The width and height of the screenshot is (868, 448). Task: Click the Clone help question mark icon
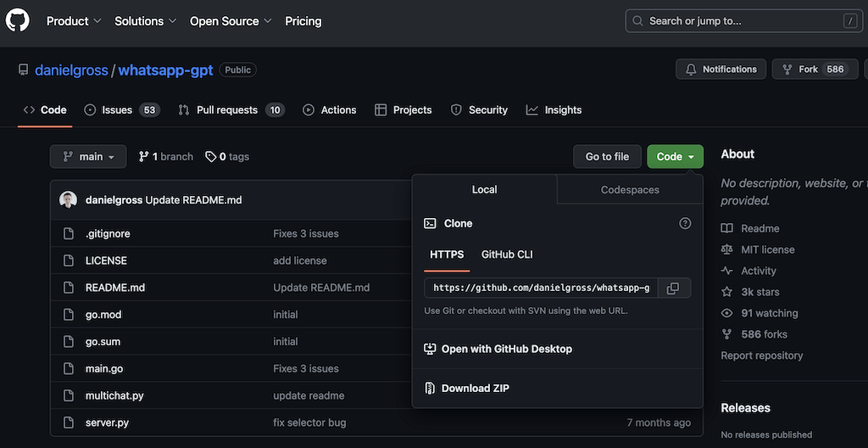pyautogui.click(x=685, y=223)
